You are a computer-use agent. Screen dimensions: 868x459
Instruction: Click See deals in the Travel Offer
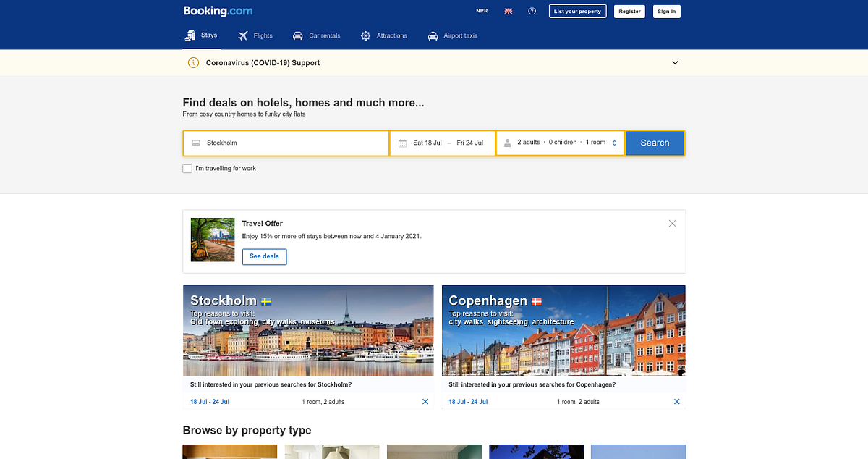(264, 256)
